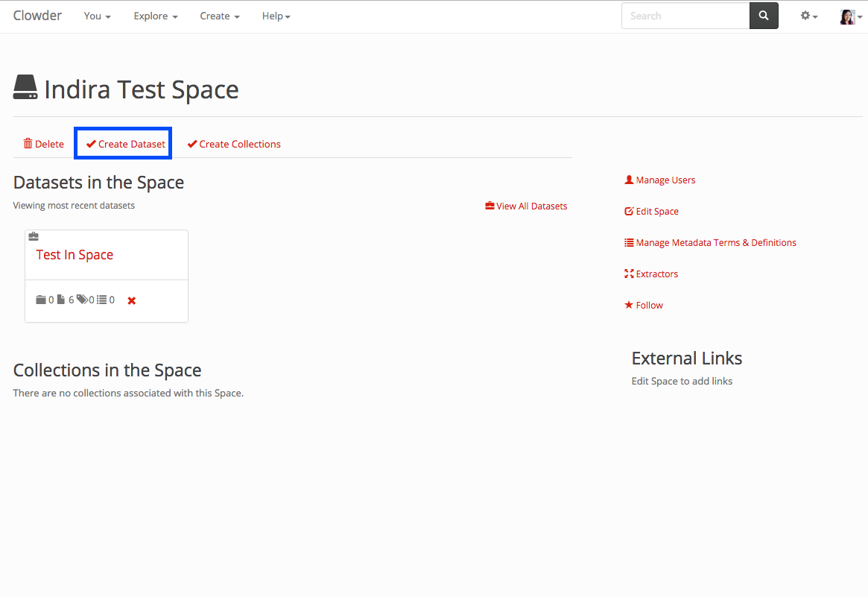Open View All Datasets link
This screenshot has height=597, width=868.
tap(526, 206)
